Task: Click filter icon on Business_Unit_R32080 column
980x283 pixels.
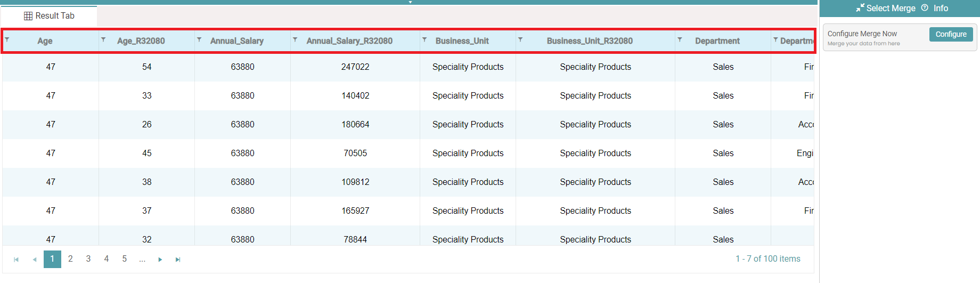Action: (x=520, y=39)
